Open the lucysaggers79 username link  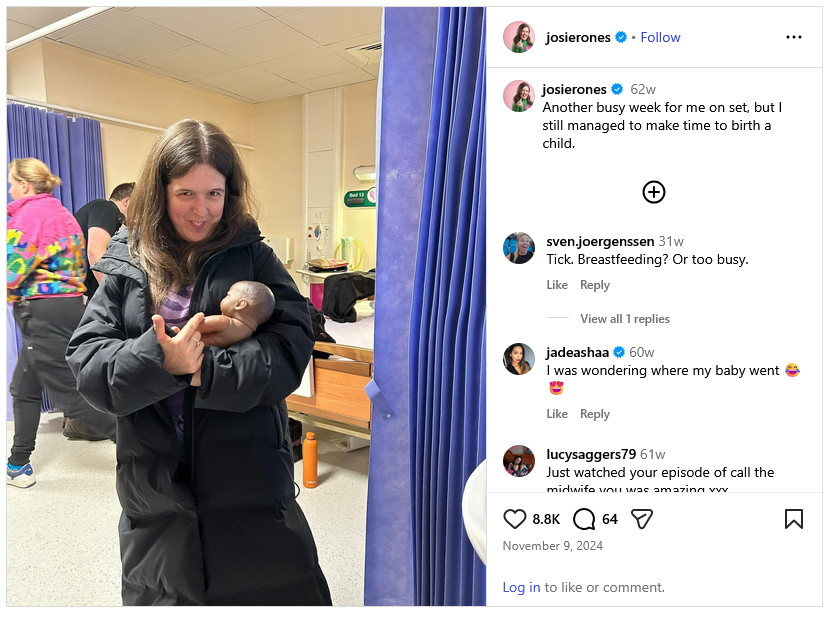pyautogui.click(x=591, y=454)
